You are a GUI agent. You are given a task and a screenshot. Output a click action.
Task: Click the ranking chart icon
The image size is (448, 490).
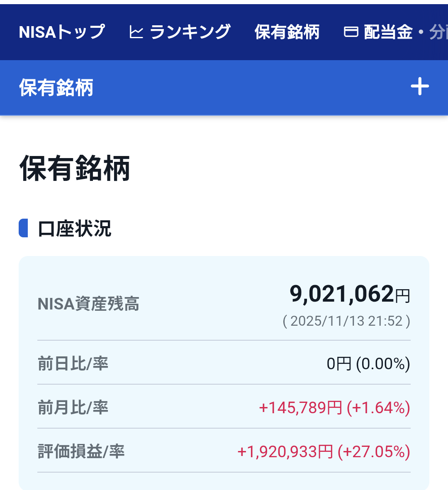136,32
